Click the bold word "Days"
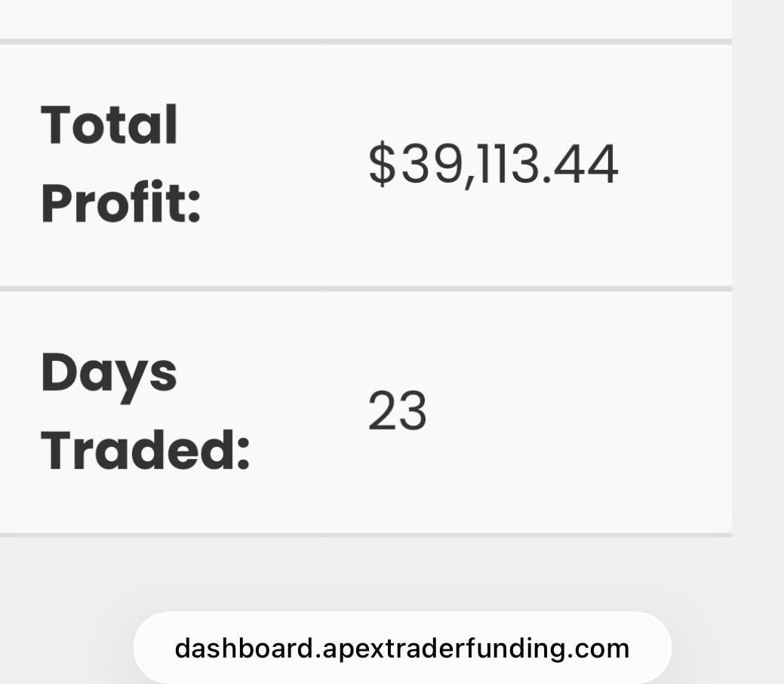 click(109, 373)
